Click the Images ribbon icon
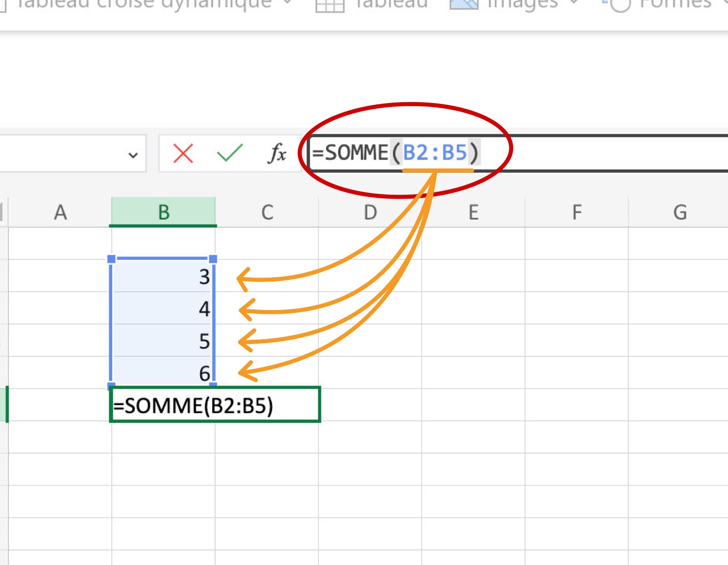The image size is (728, 565). (464, 4)
